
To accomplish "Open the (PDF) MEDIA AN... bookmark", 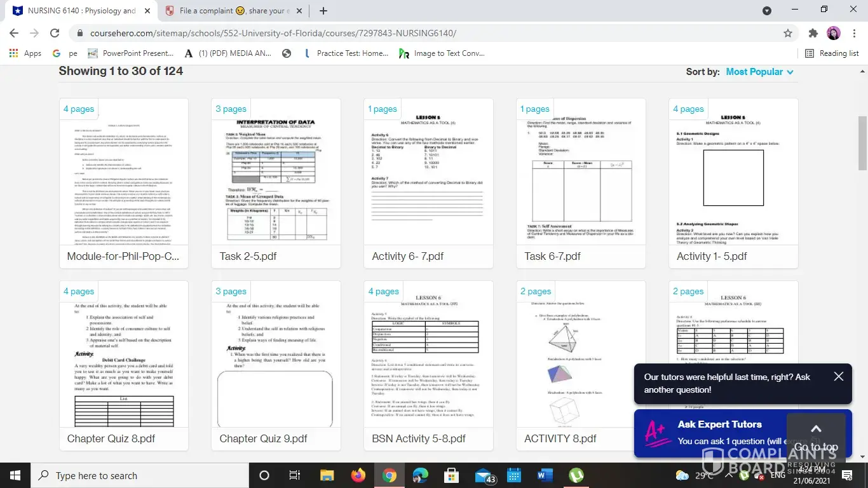I will 227,53.
